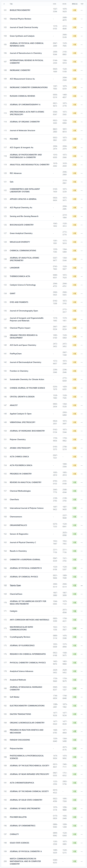Image resolution: width=87 pixels, height=868 pixels.
Task: Open the RUSSIAN CHEMICAL REVIEWS journal
Action: pos(22,96)
